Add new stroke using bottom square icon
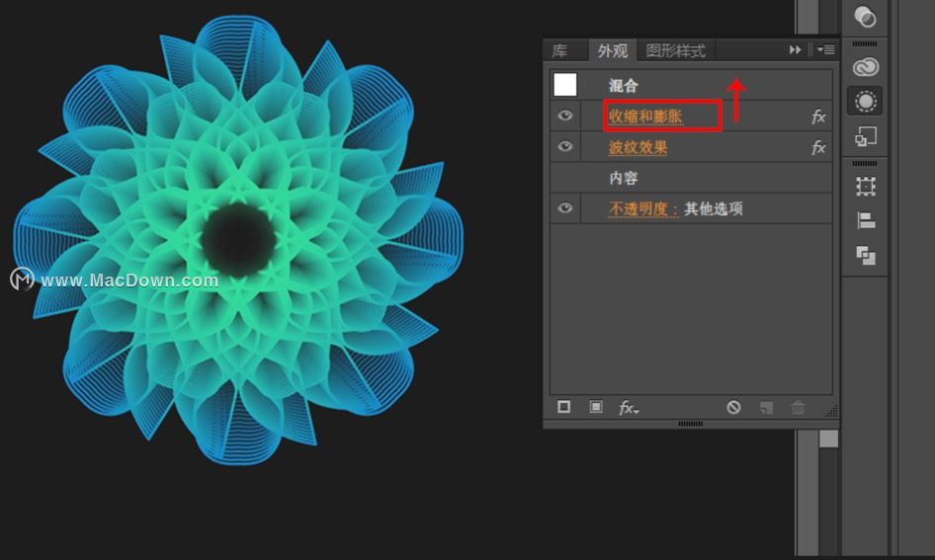935x560 pixels. [x=563, y=407]
